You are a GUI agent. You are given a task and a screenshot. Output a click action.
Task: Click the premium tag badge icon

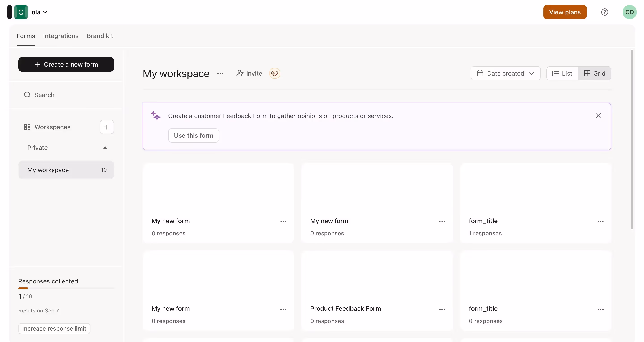(275, 73)
